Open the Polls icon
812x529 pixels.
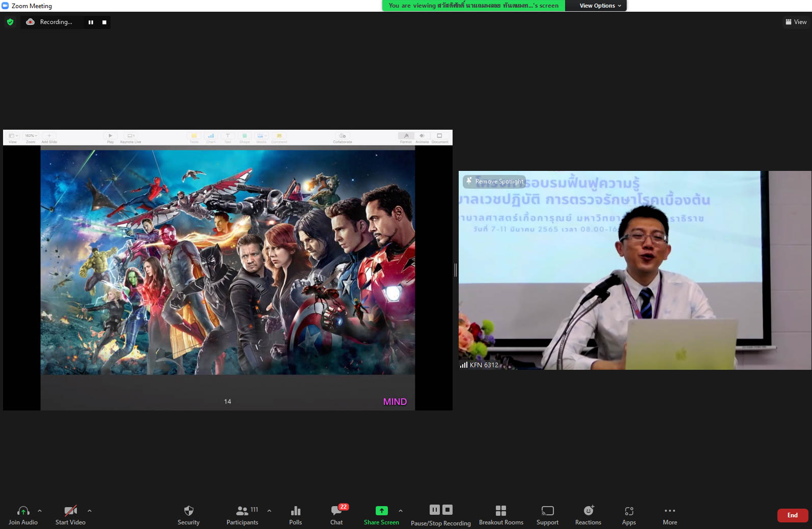295,511
